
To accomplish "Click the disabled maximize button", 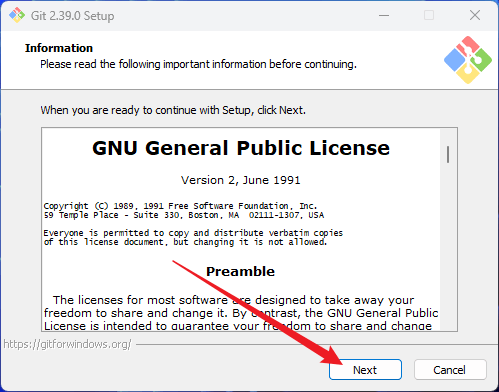I will [x=429, y=15].
